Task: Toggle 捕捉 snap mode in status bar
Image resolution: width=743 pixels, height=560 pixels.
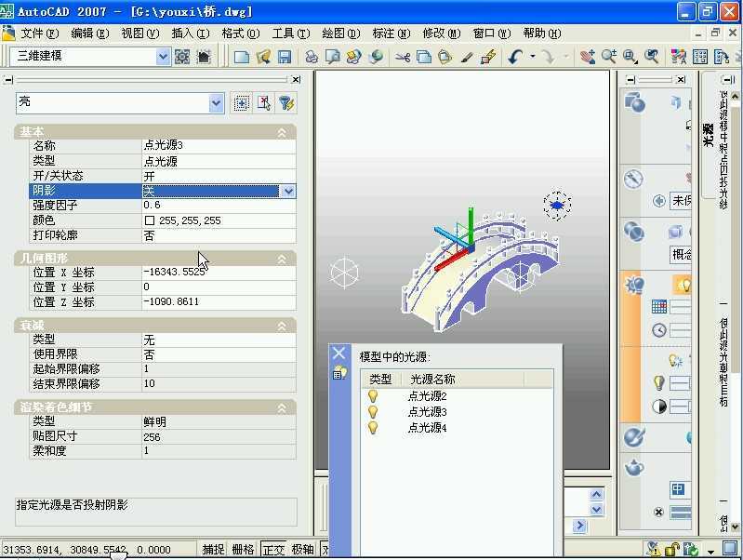Action: pyautogui.click(x=213, y=549)
